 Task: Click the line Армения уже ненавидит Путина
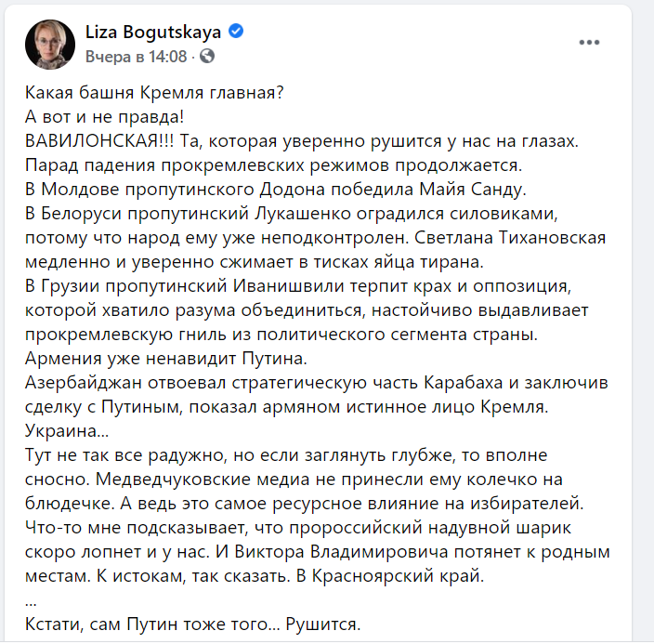[x=166, y=359]
